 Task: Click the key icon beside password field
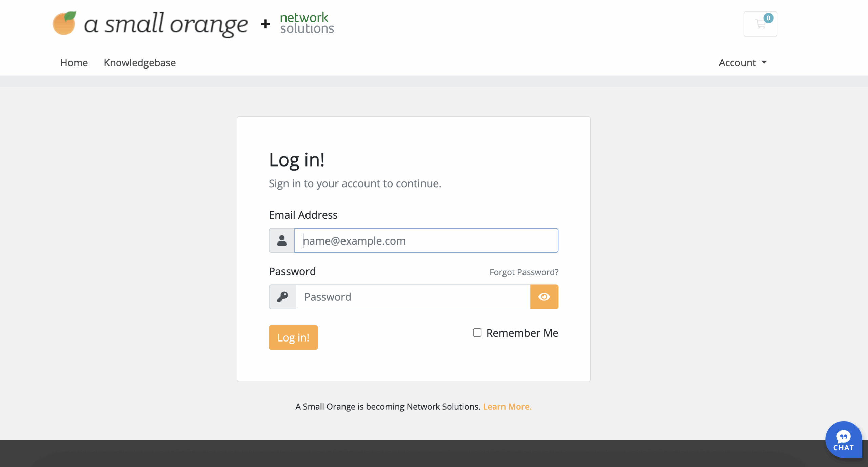coord(282,297)
